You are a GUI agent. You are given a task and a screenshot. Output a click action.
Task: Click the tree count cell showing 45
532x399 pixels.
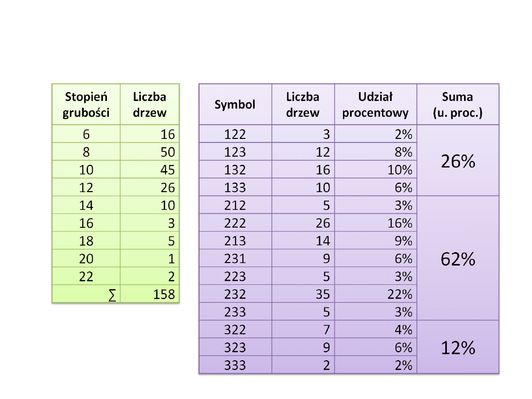pyautogui.click(x=150, y=169)
